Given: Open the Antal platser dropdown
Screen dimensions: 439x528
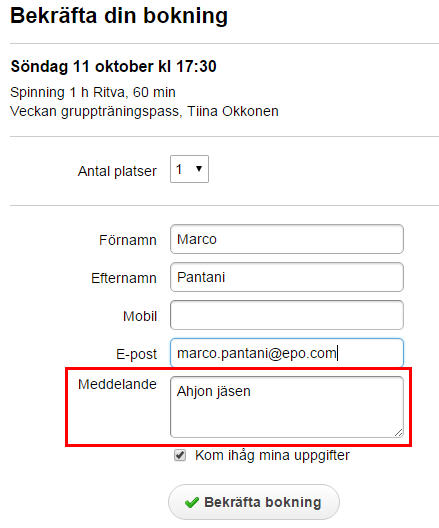Looking at the screenshot, I should [x=189, y=169].
